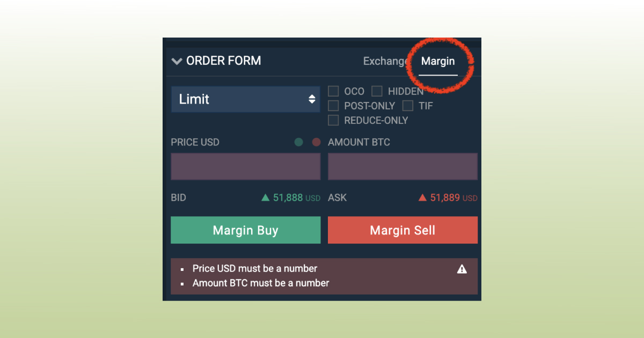The width and height of the screenshot is (644, 338).
Task: Click the warning triangle in the error banner
Action: pos(462,269)
